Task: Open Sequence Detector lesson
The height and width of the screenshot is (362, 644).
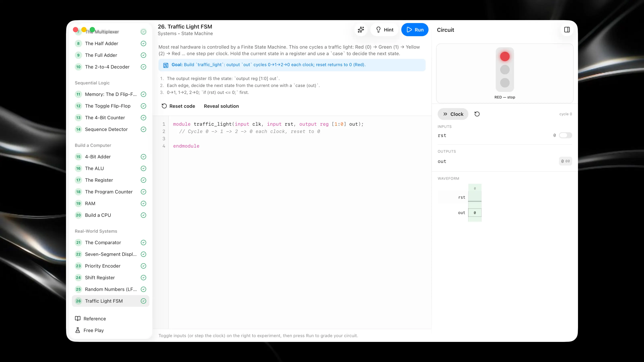Action: [x=110, y=129]
